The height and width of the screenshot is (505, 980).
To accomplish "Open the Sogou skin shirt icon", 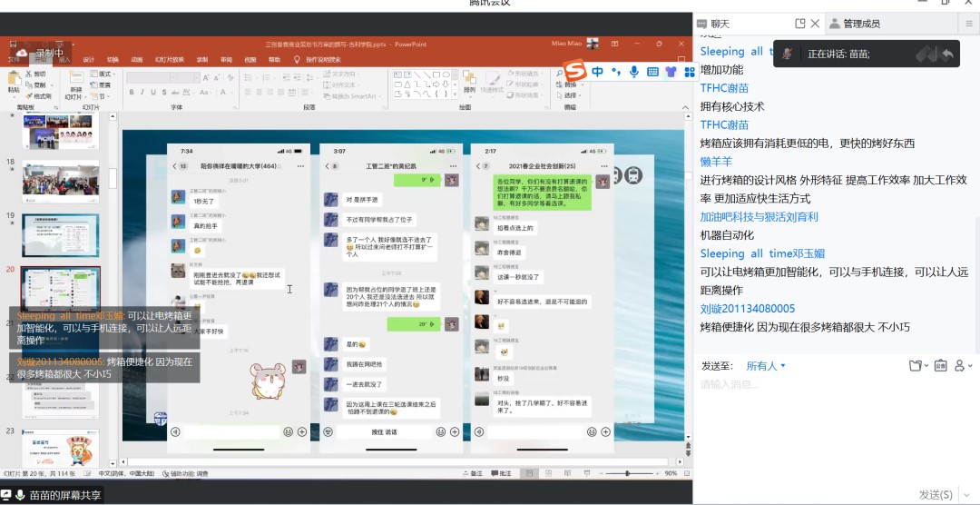I will pos(671,72).
